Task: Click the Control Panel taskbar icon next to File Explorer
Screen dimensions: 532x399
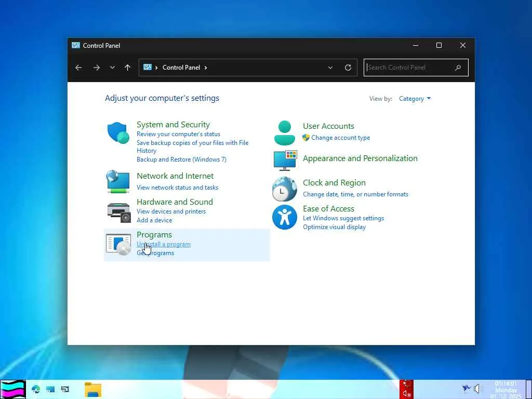Action: click(65, 389)
